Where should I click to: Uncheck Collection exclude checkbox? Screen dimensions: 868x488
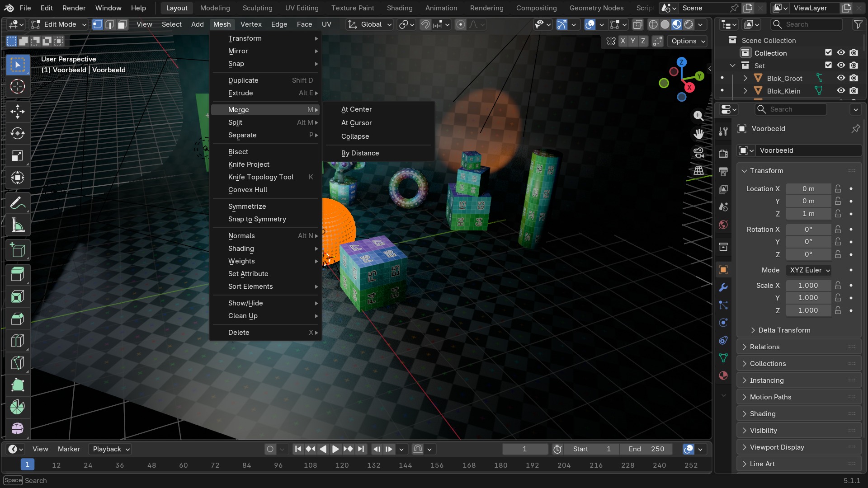click(x=828, y=53)
